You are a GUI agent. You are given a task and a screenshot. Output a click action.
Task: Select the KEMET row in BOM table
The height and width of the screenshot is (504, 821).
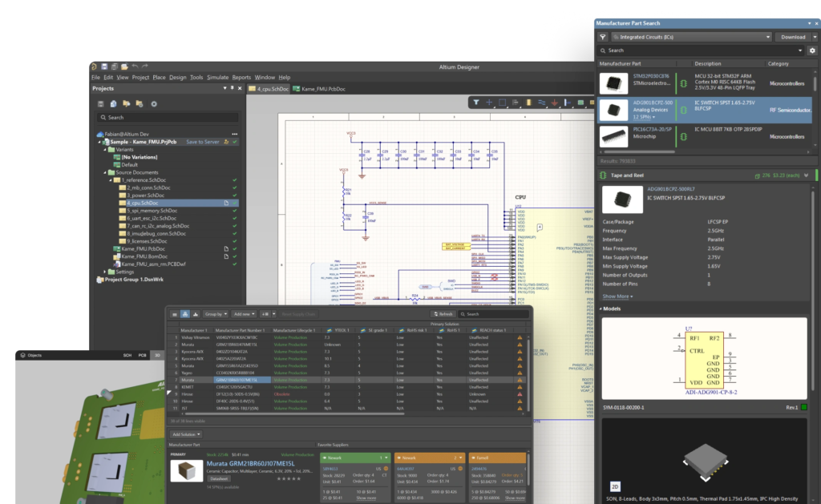(346, 387)
